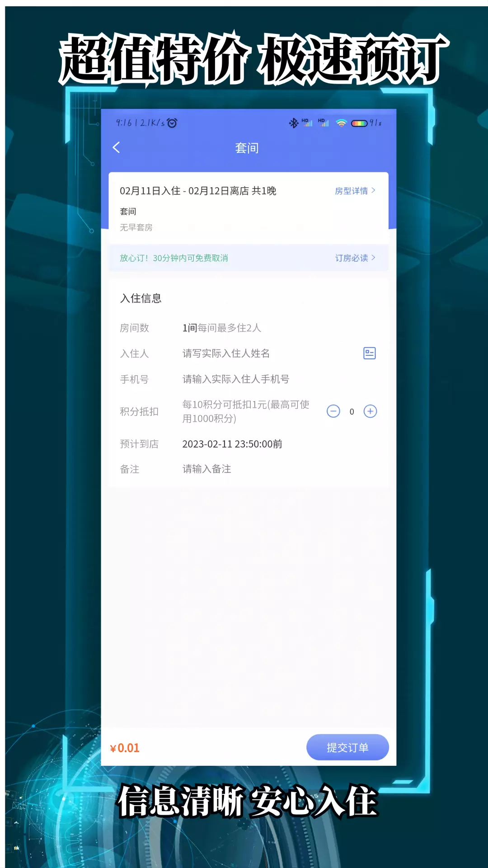Tap the ¥0.01 total price

tap(125, 748)
